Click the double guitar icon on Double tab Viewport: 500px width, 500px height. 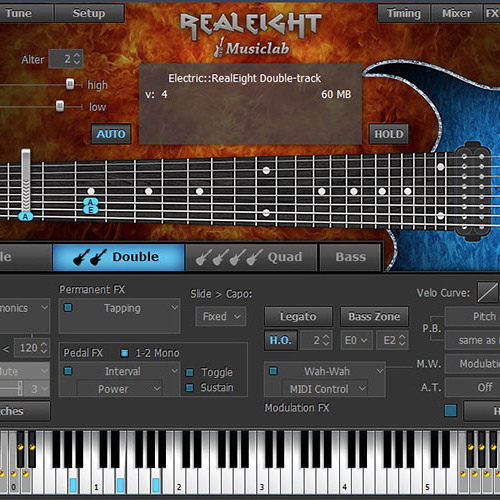(x=90, y=257)
